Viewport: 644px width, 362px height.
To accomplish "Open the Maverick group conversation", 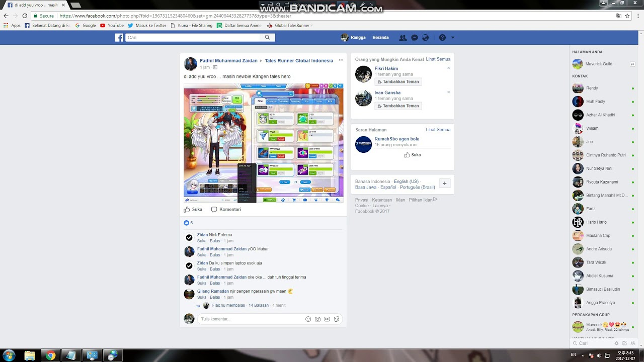I will click(603, 327).
